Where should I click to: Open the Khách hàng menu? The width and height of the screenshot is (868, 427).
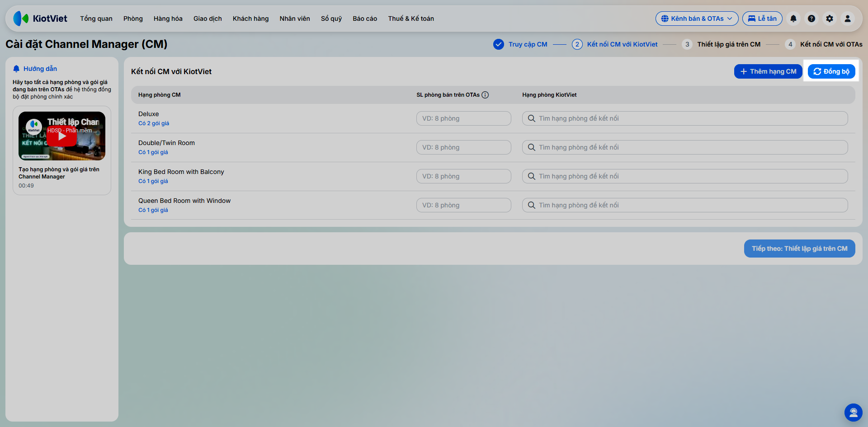251,19
